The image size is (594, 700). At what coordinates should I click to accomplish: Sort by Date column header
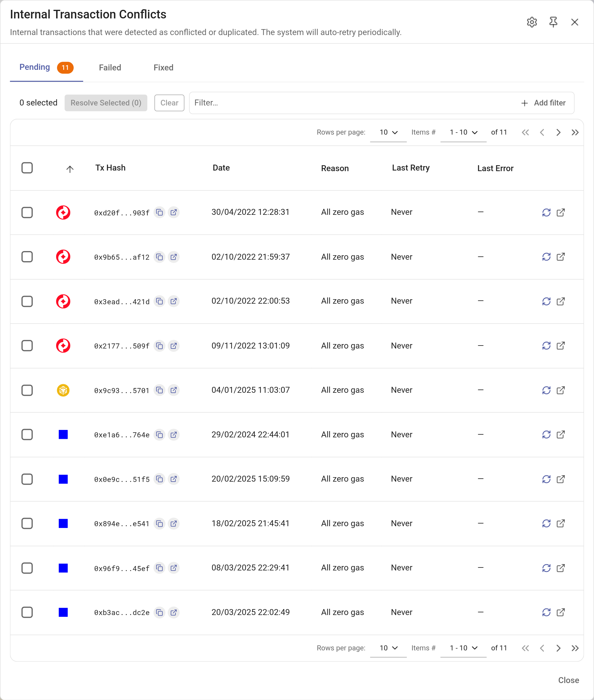pos(221,168)
